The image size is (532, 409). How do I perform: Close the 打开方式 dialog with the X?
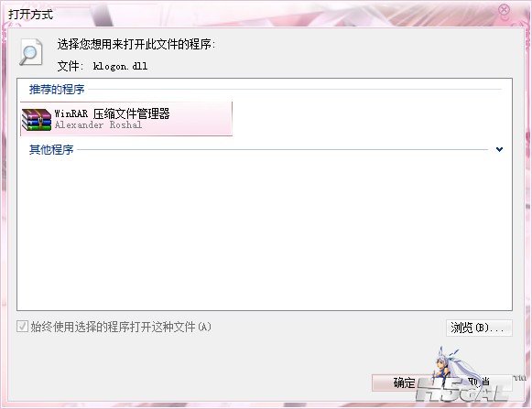click(505, 10)
